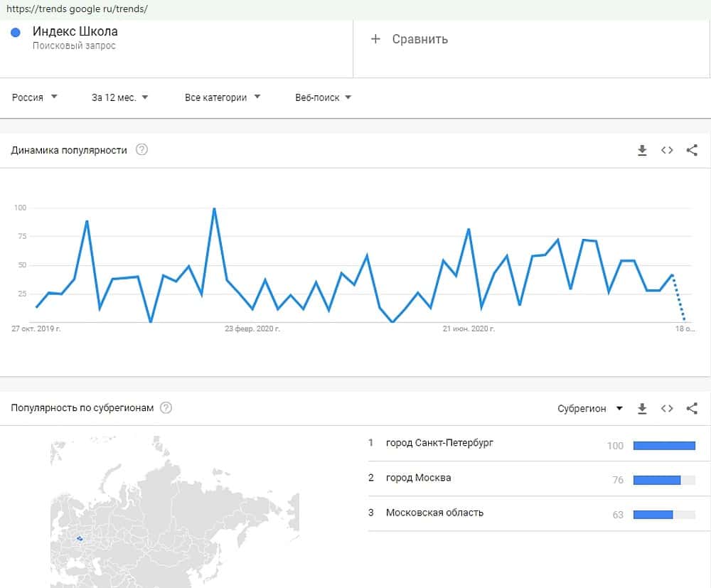Select город Санкт-Петербург in the ranking
711x588 pixels.
click(x=439, y=443)
